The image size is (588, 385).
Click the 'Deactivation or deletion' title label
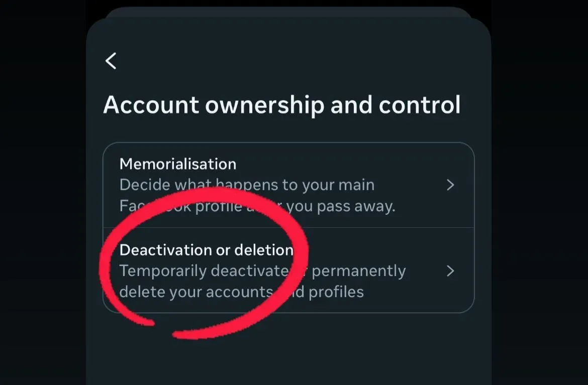[x=206, y=250]
